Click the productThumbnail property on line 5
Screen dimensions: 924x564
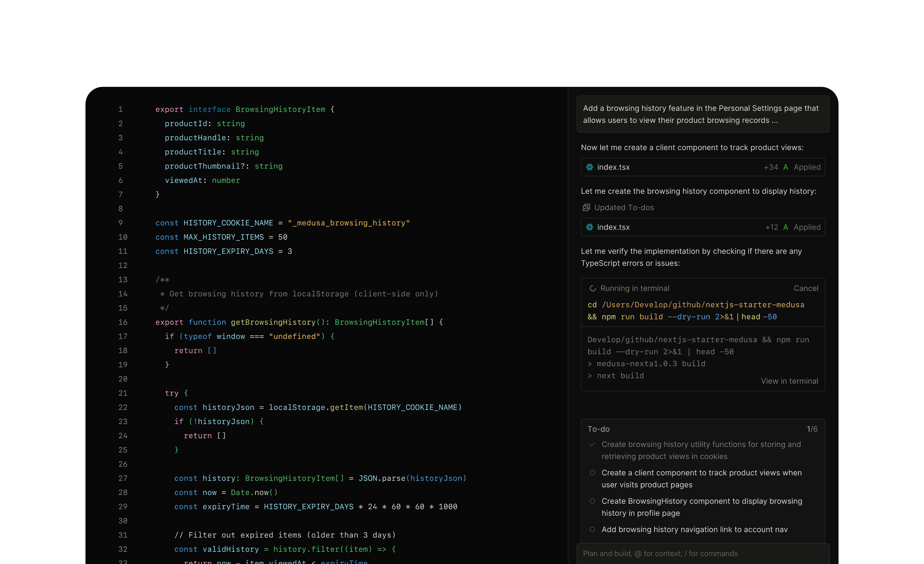pos(203,166)
